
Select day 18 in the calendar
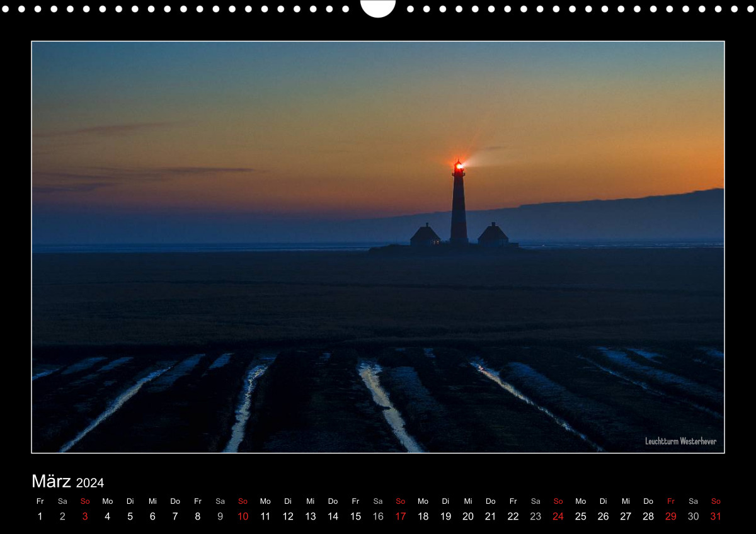423,516
